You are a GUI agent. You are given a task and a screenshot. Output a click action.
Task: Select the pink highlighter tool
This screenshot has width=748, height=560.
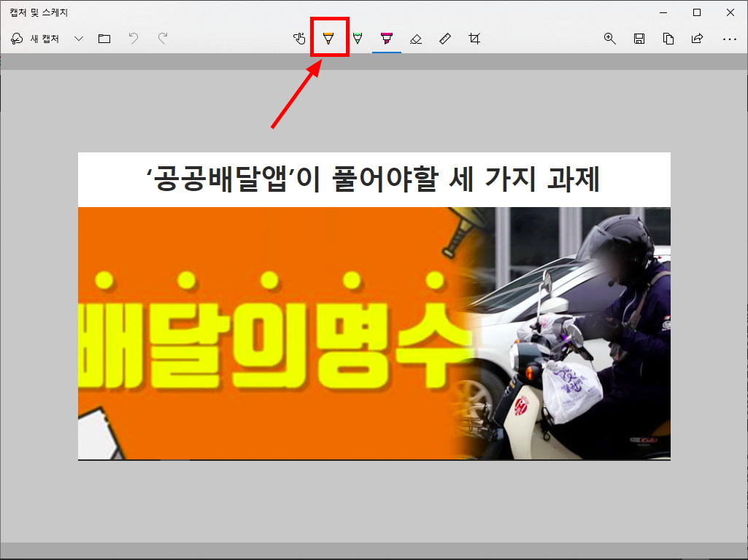[386, 39]
